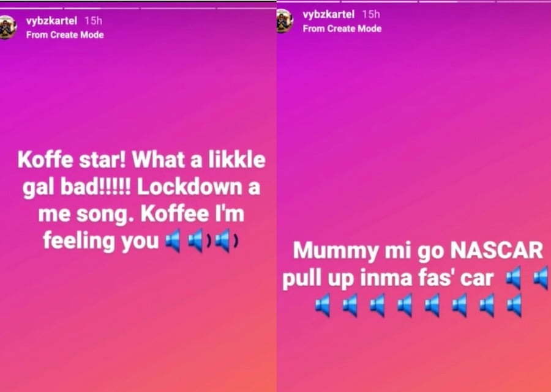The width and height of the screenshot is (551, 392).
Task: Tap the 15h timestamp in the left story
Action: [x=93, y=21]
